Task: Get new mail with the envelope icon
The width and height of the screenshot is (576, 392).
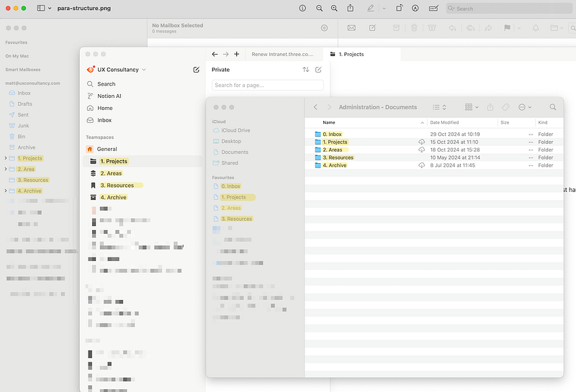Action: (x=351, y=28)
